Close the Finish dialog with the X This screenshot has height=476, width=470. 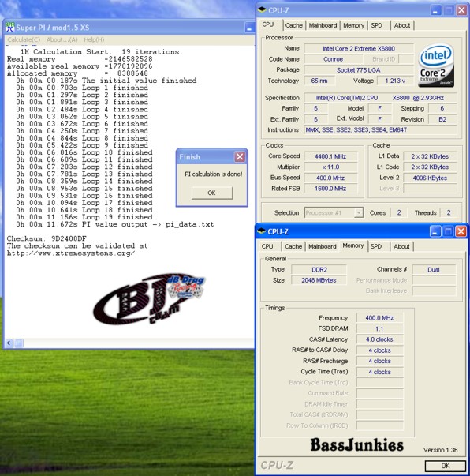[x=240, y=156]
